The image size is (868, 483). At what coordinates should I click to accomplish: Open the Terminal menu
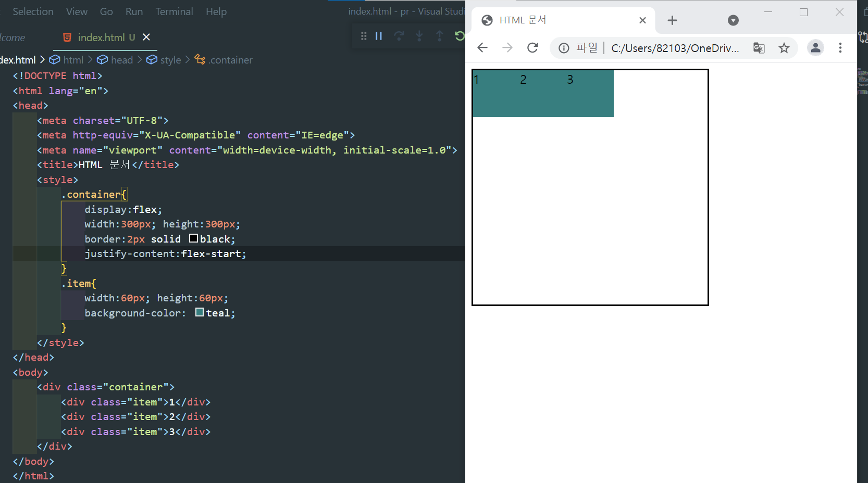point(174,11)
